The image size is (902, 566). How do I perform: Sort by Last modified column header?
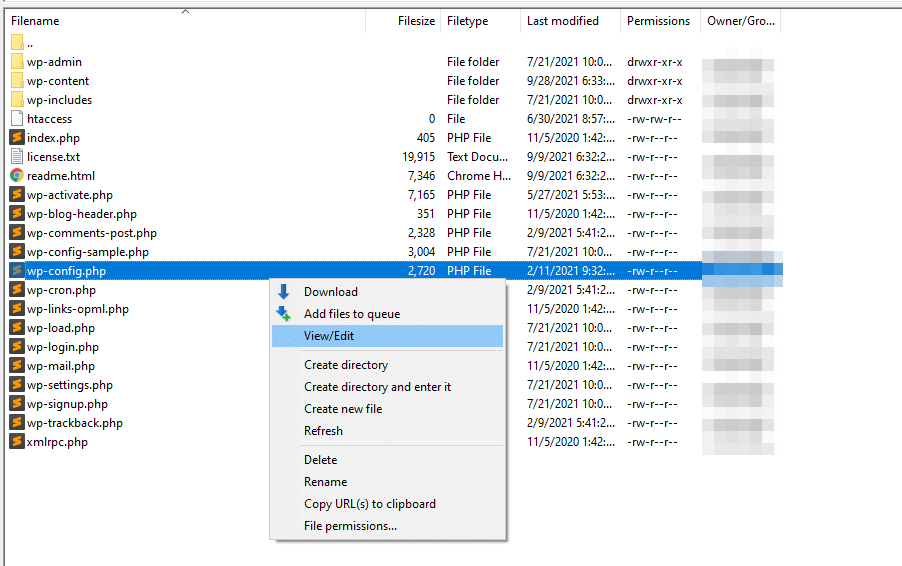tap(563, 21)
